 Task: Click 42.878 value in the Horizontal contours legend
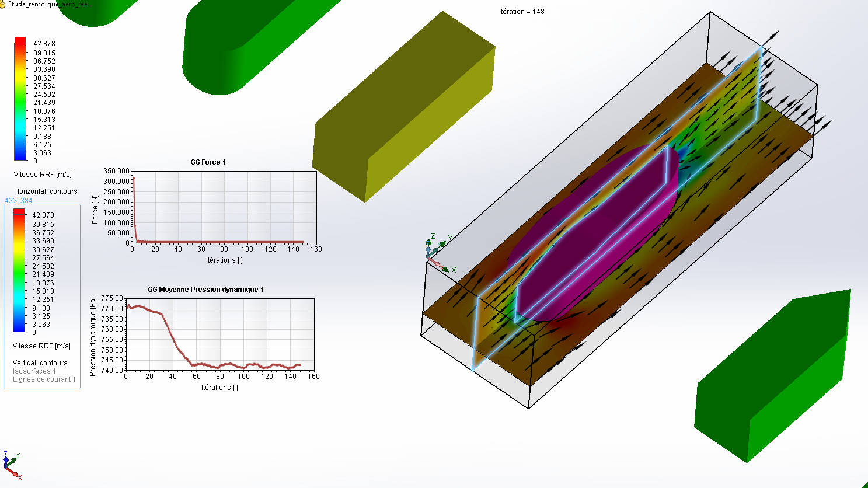click(44, 44)
